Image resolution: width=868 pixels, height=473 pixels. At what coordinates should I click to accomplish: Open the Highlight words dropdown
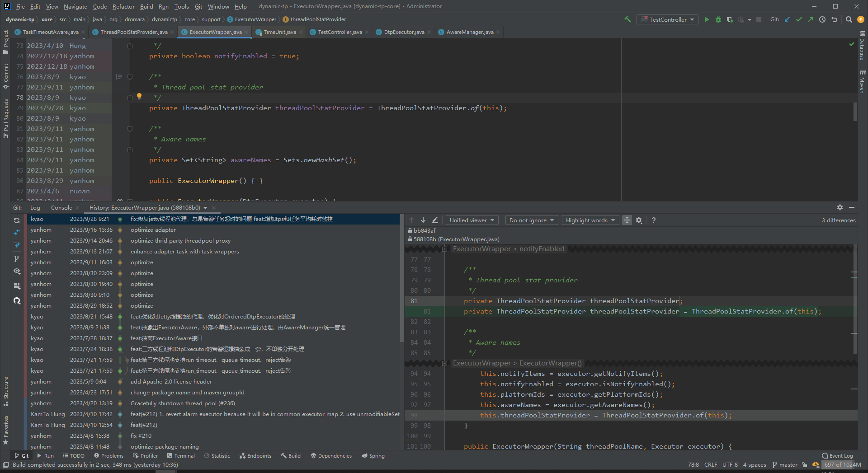tap(590, 220)
